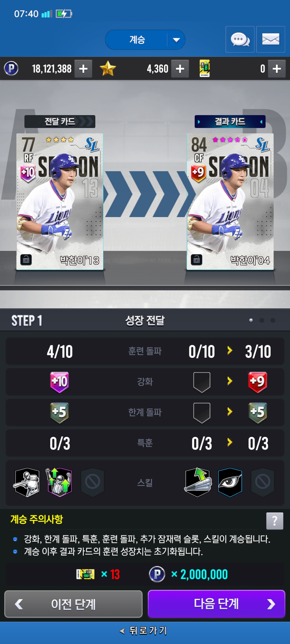Viewport: 290px width, 644px height.
Task: Tap the 뒤로가기 back link
Action: [144, 631]
